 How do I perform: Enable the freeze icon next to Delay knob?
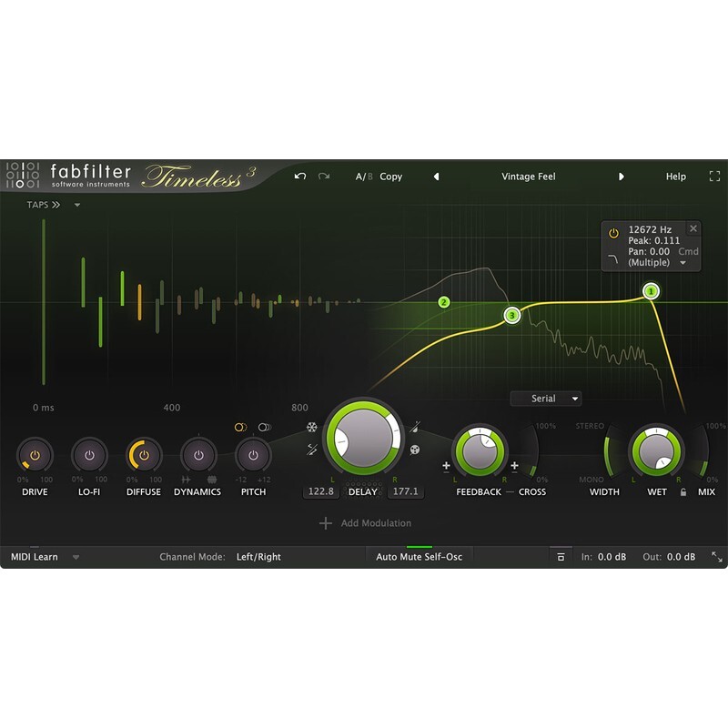coord(311,427)
